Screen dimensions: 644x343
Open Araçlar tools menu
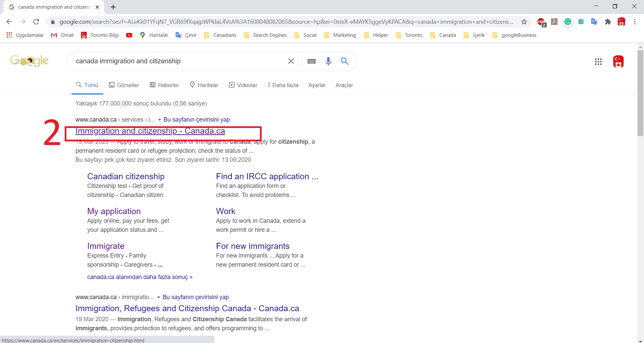pyautogui.click(x=344, y=85)
